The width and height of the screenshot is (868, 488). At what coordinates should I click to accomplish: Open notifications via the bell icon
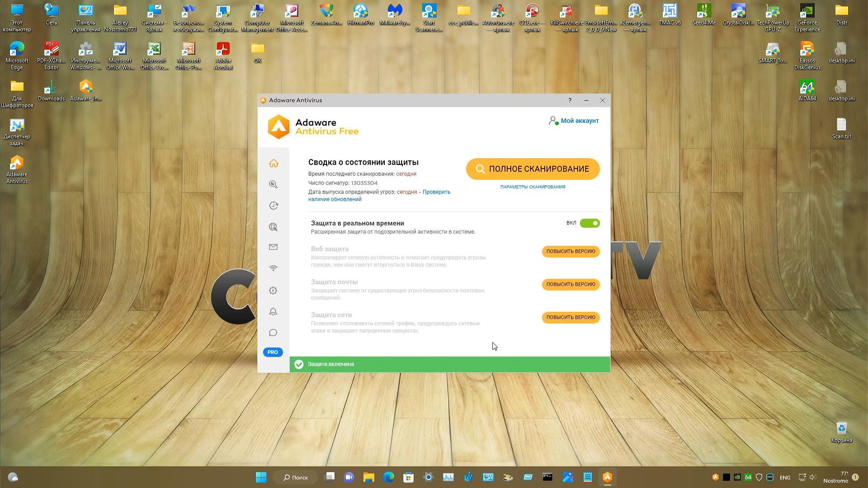[273, 312]
